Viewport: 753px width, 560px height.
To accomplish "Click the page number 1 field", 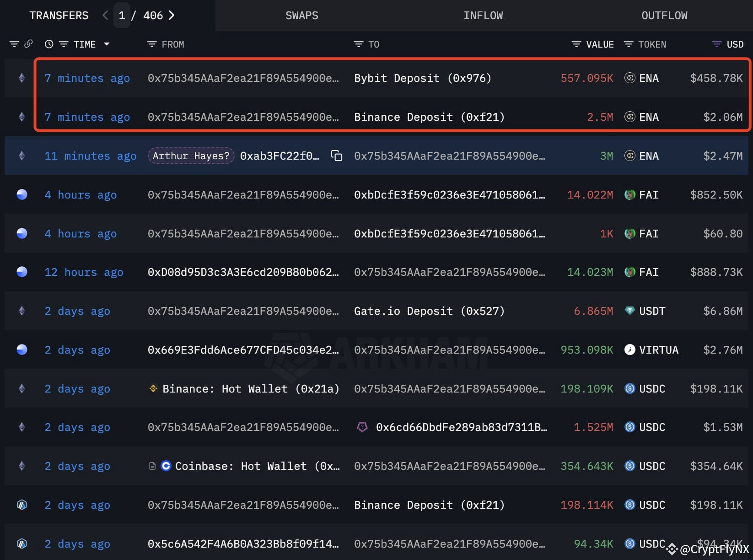I will 122,16.
